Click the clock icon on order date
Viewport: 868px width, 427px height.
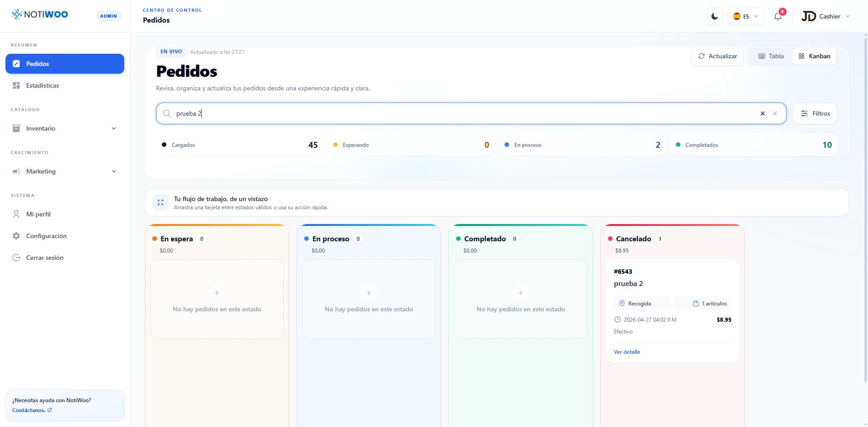coord(618,319)
